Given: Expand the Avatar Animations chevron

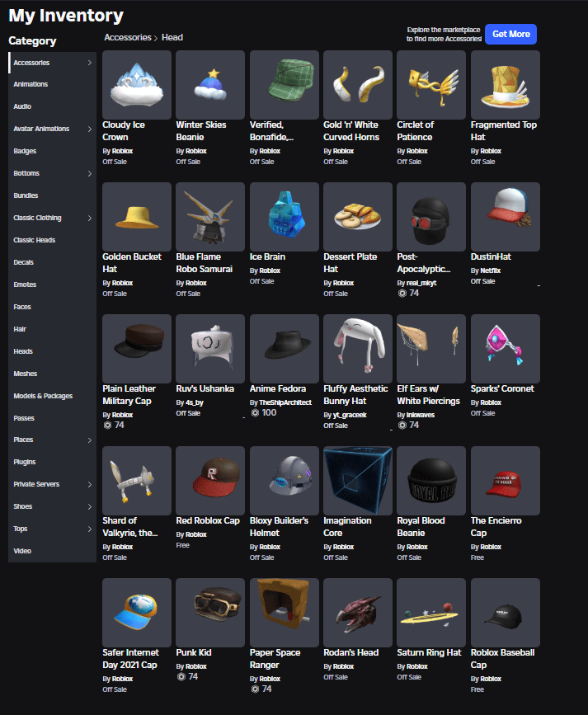Looking at the screenshot, I should tap(90, 129).
